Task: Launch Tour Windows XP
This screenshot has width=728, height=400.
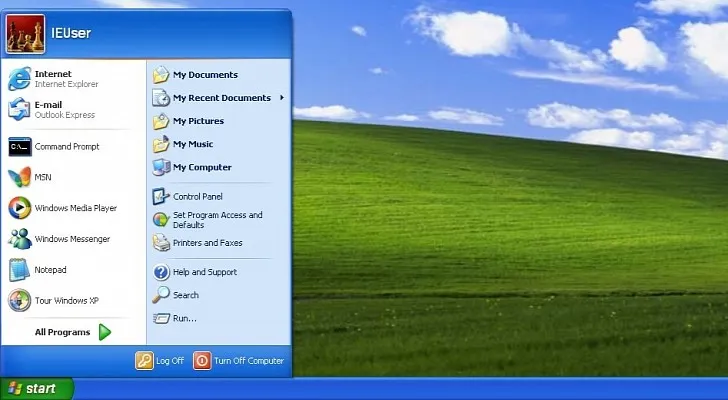Action: tap(65, 301)
